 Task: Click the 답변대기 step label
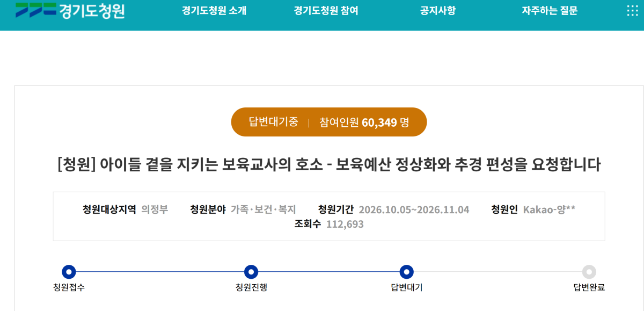407,287
